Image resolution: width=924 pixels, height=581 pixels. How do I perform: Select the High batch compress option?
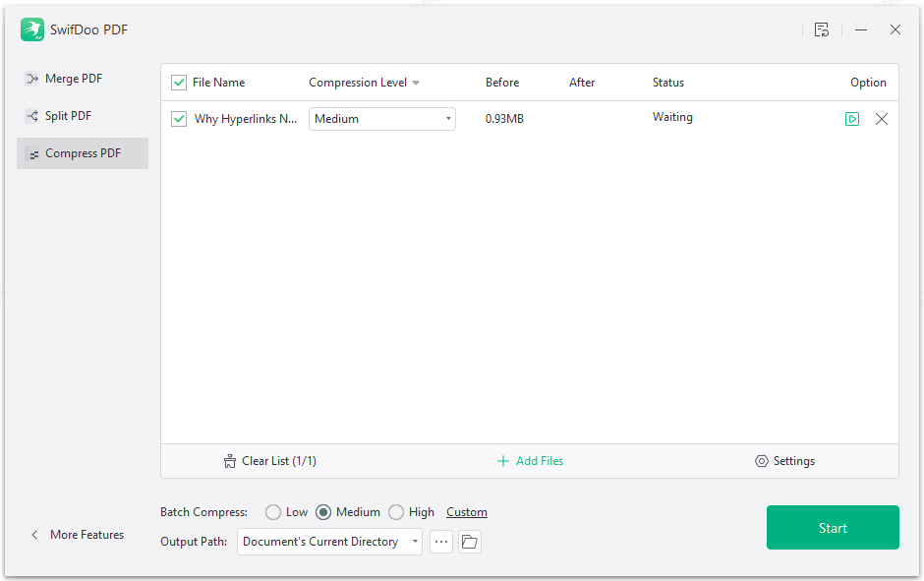tap(396, 512)
